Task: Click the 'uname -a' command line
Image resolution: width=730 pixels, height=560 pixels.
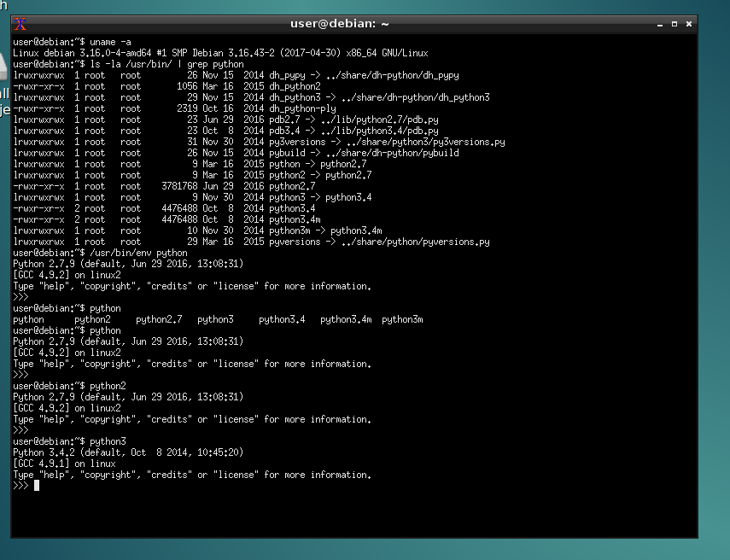Action: 73,42
